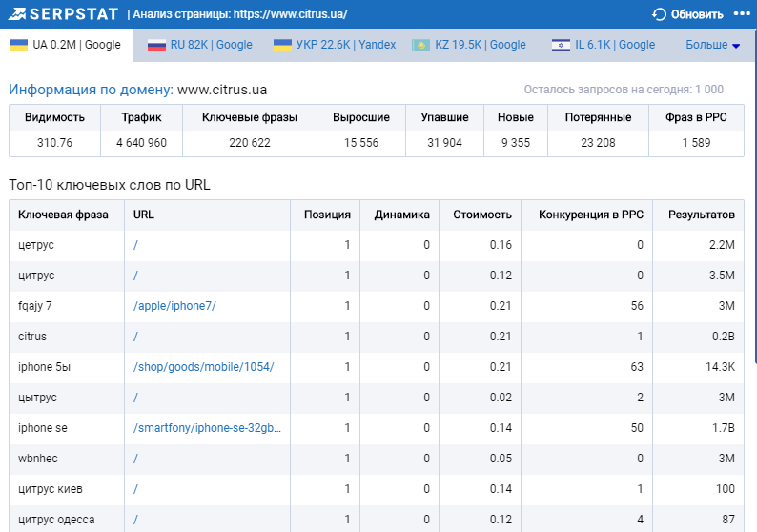Click the URL column header

144,215
